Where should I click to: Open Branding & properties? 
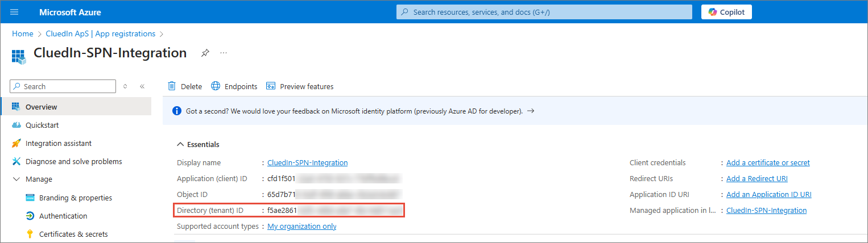pos(76,198)
